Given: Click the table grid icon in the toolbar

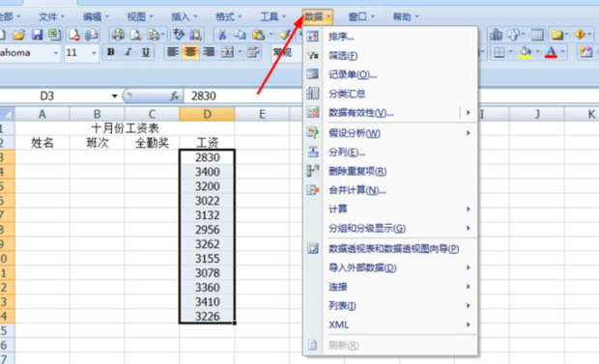Looking at the screenshot, I should click(537, 35).
